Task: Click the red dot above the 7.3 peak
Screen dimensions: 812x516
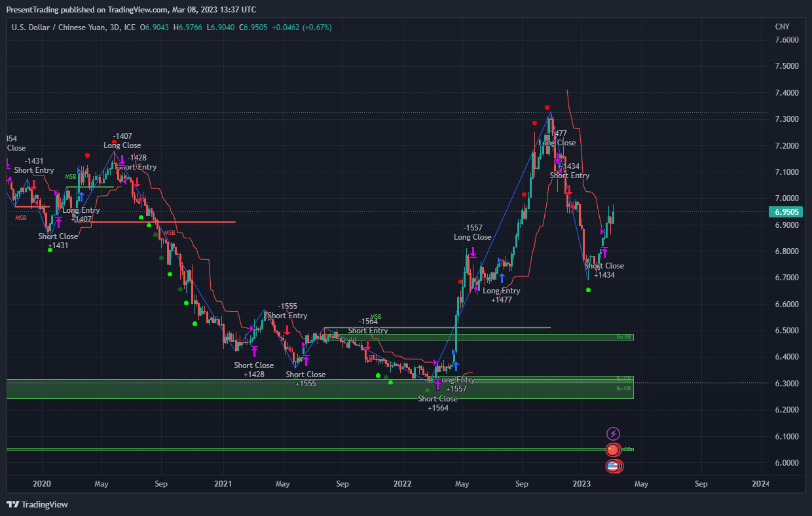Action: (547, 108)
